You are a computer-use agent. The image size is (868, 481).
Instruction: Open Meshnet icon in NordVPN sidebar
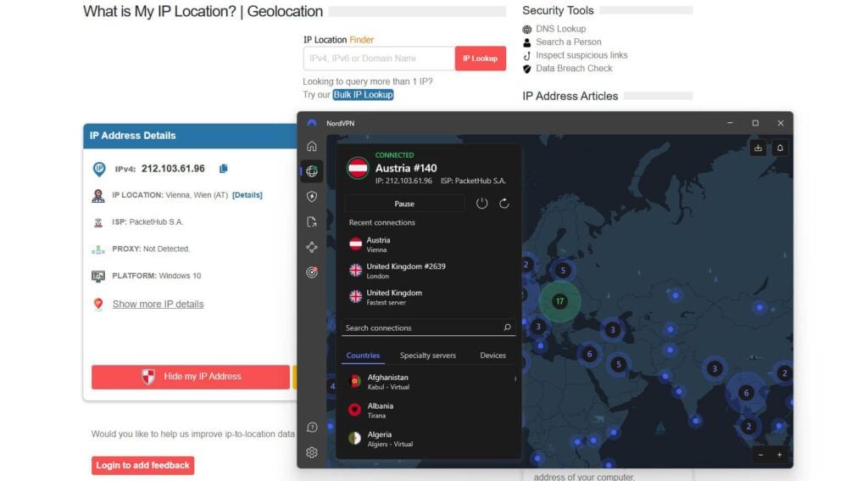point(312,247)
